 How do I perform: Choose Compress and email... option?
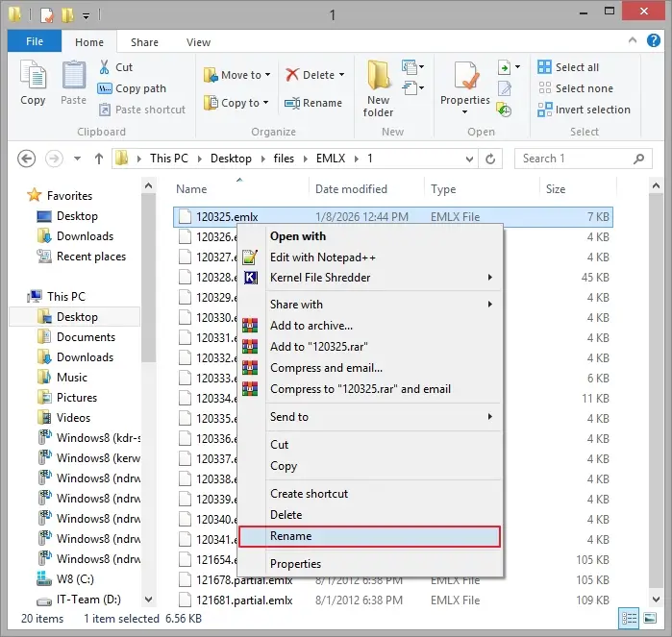pyautogui.click(x=370, y=368)
